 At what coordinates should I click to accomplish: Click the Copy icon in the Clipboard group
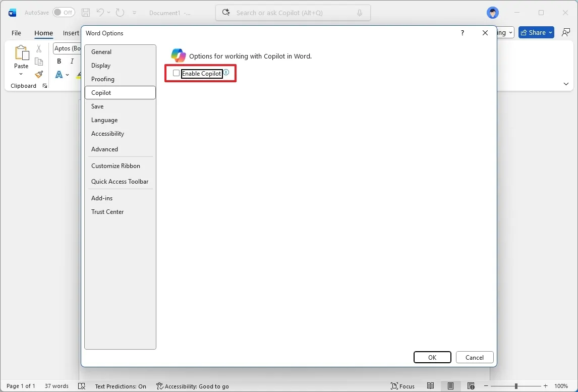pyautogui.click(x=39, y=62)
